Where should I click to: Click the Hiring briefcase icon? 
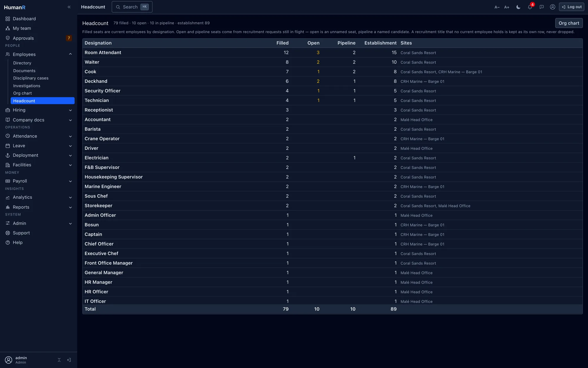pyautogui.click(x=8, y=110)
